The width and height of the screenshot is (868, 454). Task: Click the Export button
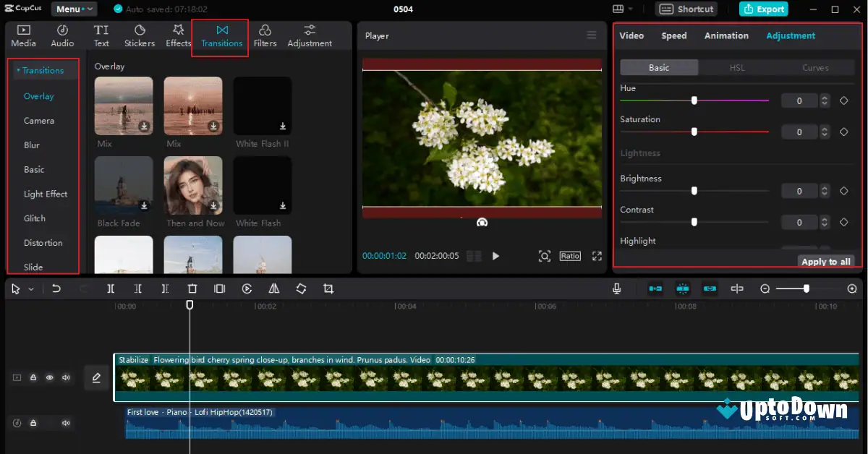click(763, 9)
